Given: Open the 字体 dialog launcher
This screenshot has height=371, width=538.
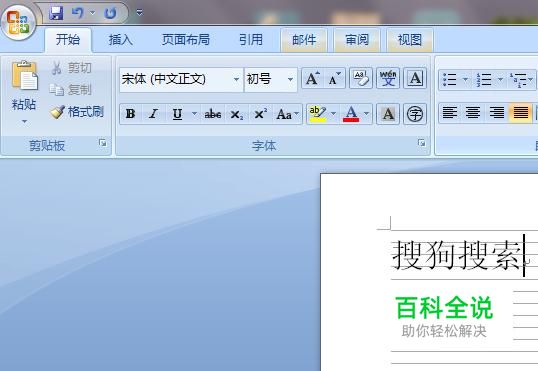Looking at the screenshot, I should [422, 143].
